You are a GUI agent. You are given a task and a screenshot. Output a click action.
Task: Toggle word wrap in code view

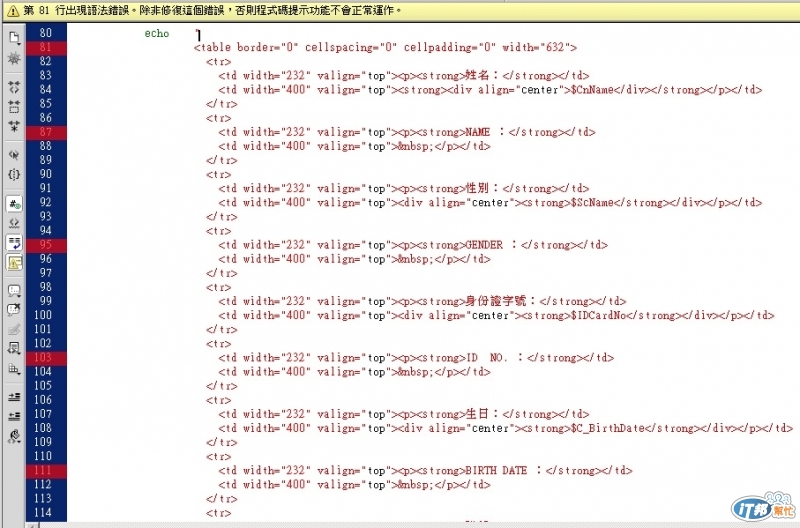14,243
